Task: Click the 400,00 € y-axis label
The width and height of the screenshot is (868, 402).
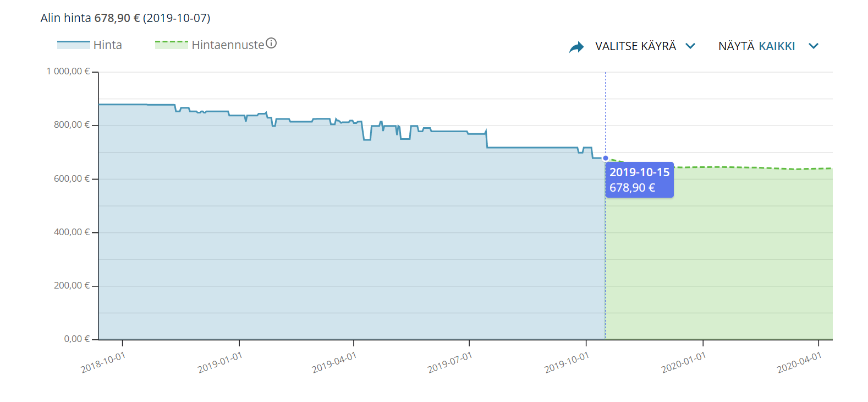Action: (72, 232)
